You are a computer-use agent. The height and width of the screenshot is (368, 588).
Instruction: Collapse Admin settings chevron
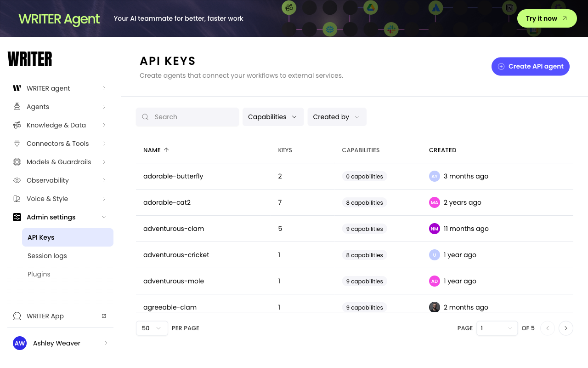pos(104,217)
